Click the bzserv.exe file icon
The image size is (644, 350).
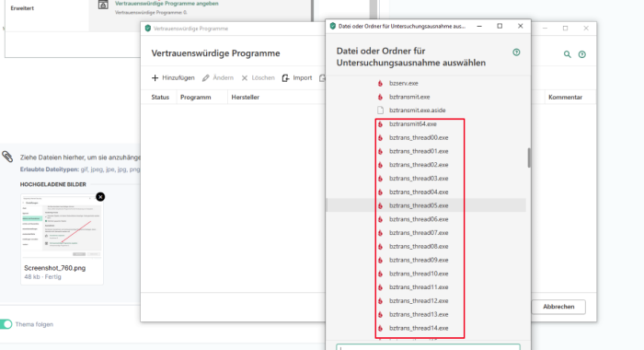click(380, 83)
